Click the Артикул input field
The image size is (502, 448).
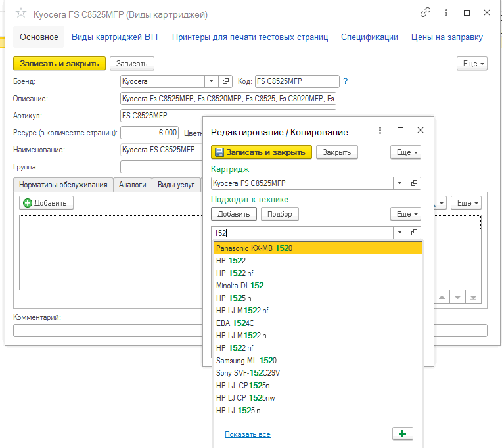(162, 115)
